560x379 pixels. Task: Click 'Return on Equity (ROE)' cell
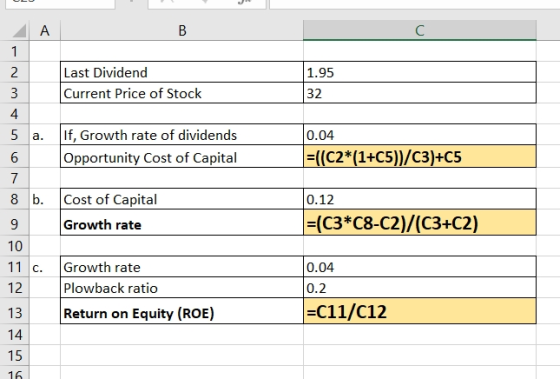pyautogui.click(x=182, y=312)
